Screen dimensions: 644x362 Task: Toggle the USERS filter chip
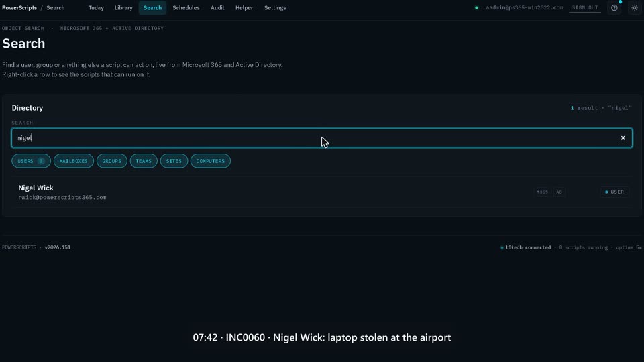(31, 161)
